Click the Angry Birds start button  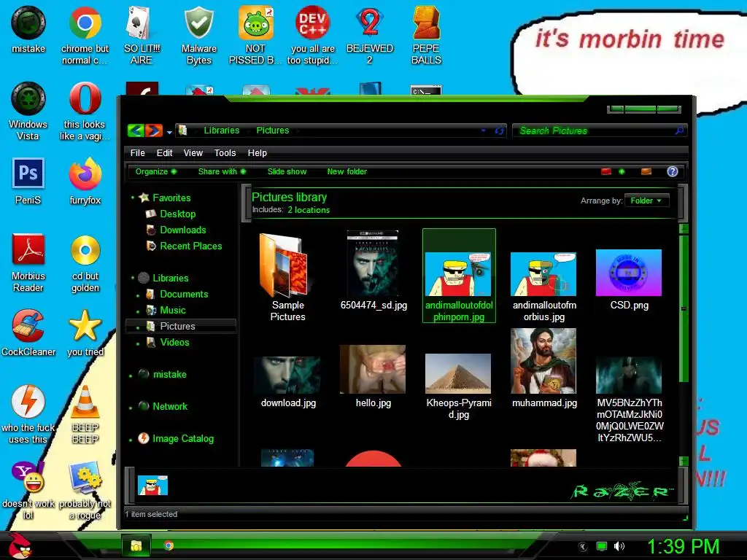(21, 545)
